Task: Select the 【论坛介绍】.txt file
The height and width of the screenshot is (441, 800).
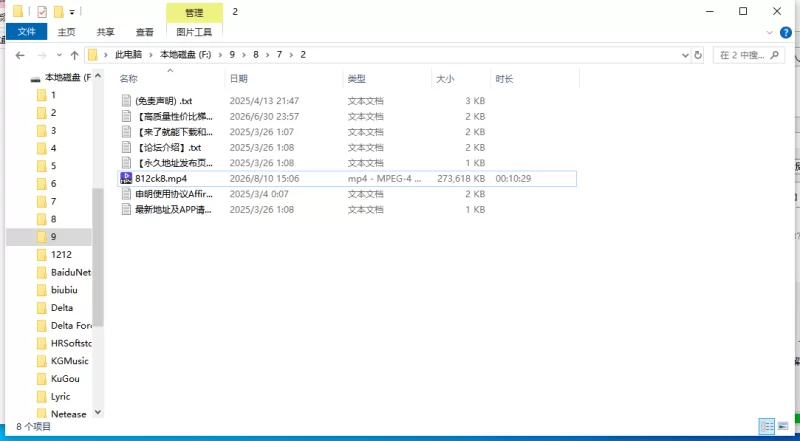Action: tap(168, 148)
